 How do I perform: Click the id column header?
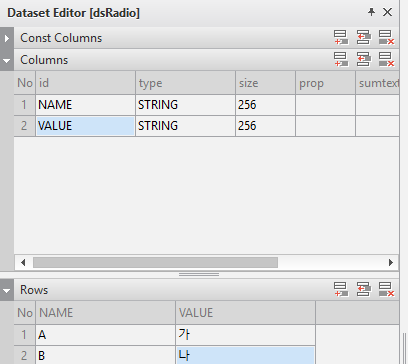pos(85,83)
